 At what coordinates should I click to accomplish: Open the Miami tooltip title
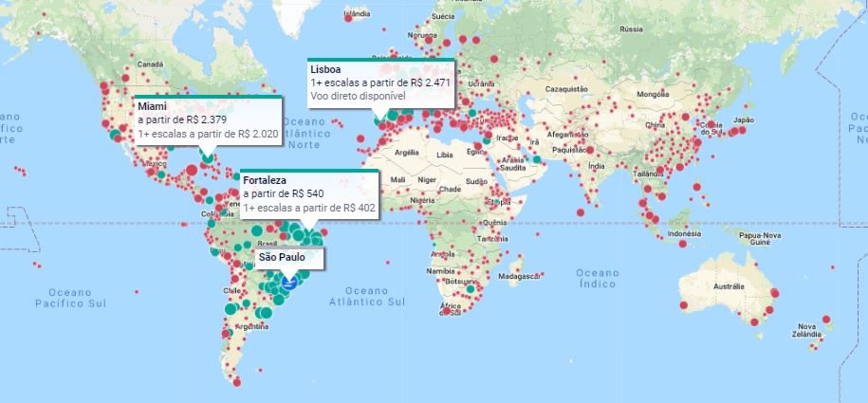coord(152,105)
